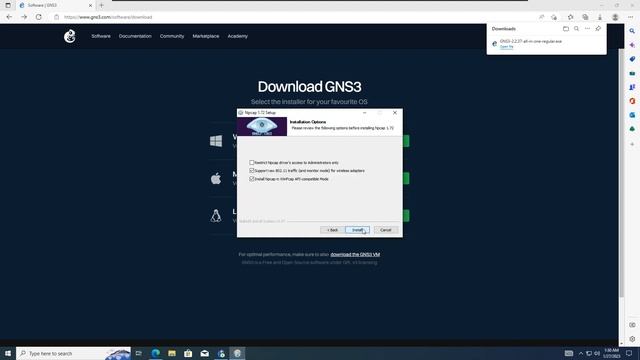Click the Npcap installer taskbar icon
The image size is (640, 360).
click(237, 353)
